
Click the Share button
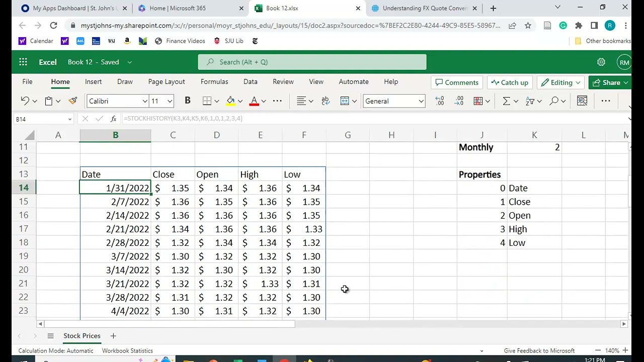[610, 82]
